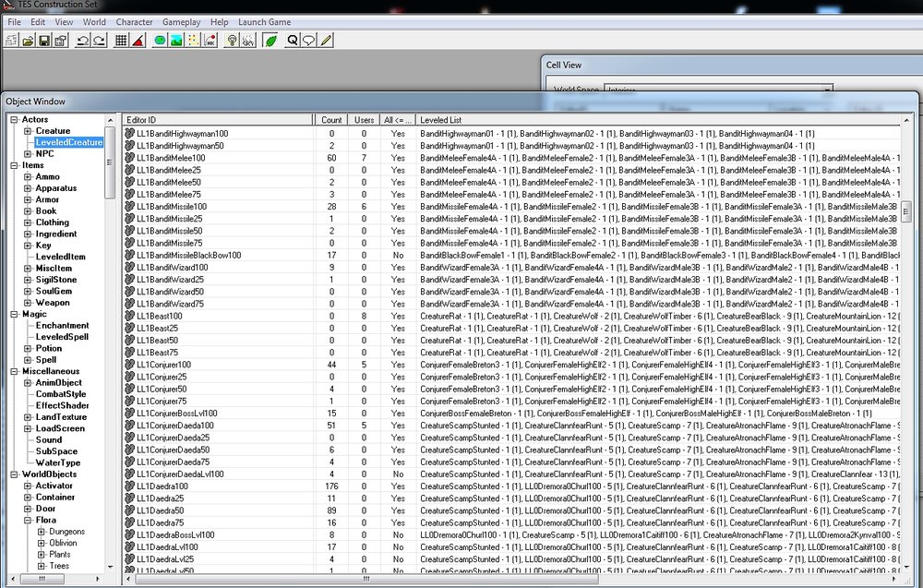Toggle the green leaf icon

(x=270, y=41)
